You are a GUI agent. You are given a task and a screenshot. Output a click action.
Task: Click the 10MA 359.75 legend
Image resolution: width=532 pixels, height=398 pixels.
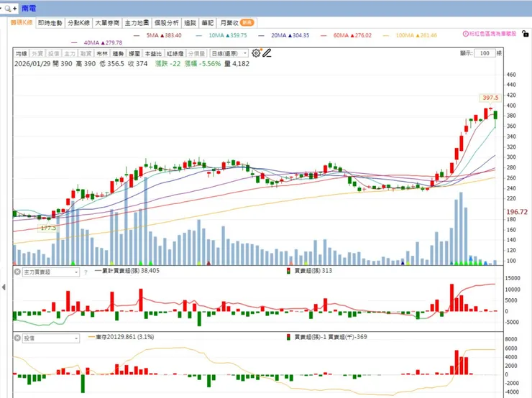pyautogui.click(x=228, y=35)
